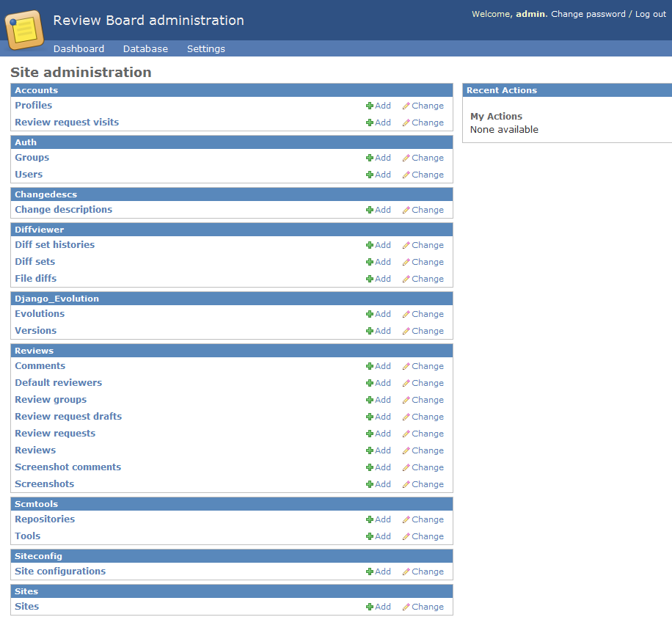Open the Review requests link
672x628 pixels.
click(55, 434)
